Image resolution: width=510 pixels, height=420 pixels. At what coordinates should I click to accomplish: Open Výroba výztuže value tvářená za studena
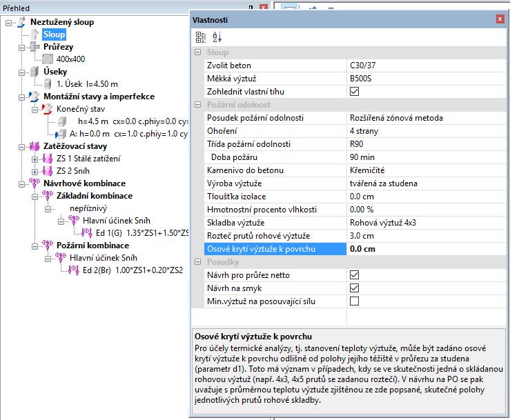click(426, 183)
